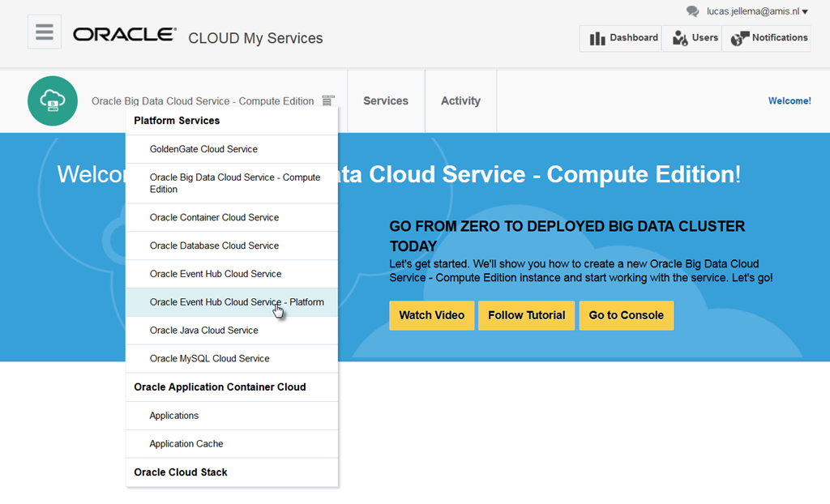Viewport: 830px width, 504px height.
Task: Select Oracle Event Hub Cloud Service - Platform
Action: 237,302
